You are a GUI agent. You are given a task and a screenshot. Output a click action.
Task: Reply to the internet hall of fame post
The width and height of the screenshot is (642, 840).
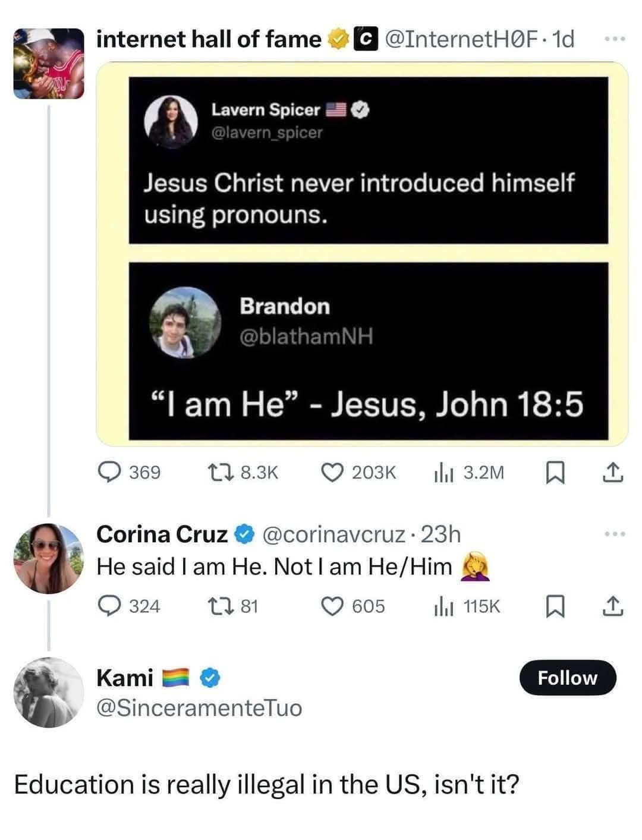coord(110,472)
